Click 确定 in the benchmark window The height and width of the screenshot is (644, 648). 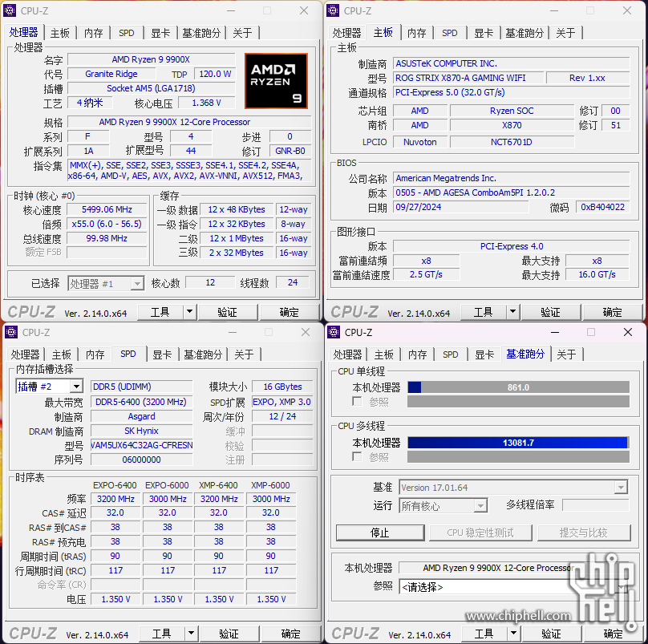614,634
